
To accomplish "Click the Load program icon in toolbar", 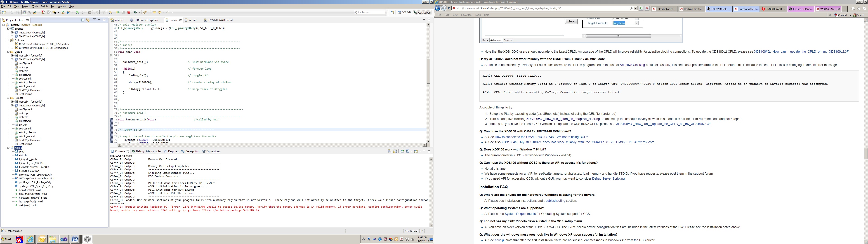I will pyautogui.click(x=35, y=12).
